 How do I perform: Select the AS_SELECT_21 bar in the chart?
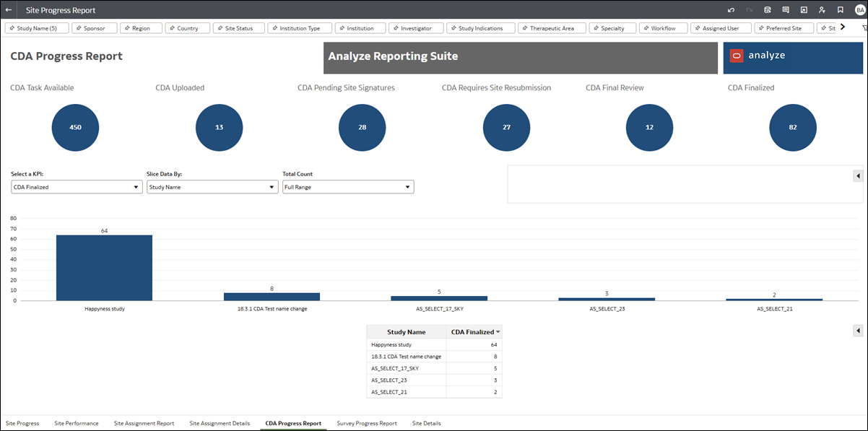pyautogui.click(x=774, y=300)
